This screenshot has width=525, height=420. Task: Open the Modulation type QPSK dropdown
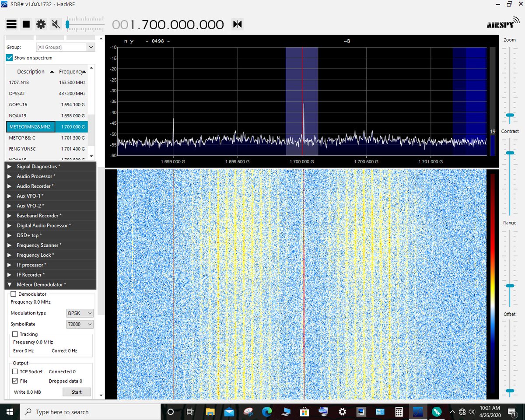[x=80, y=313]
